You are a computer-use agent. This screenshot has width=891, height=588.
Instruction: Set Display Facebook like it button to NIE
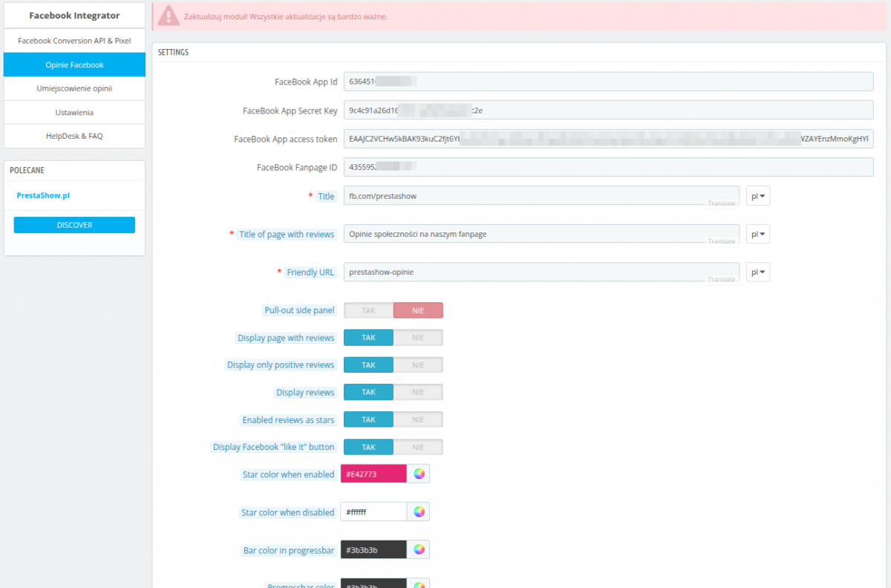pos(418,447)
